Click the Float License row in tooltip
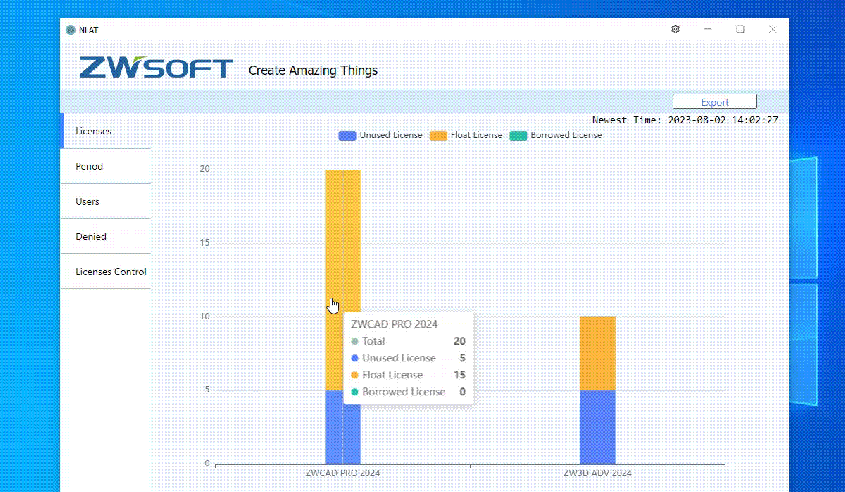This screenshot has width=845, height=492. coord(408,375)
